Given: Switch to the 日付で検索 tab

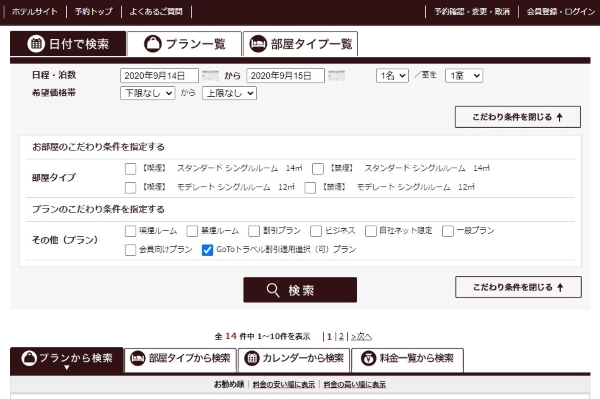Looking at the screenshot, I should click(68, 44).
